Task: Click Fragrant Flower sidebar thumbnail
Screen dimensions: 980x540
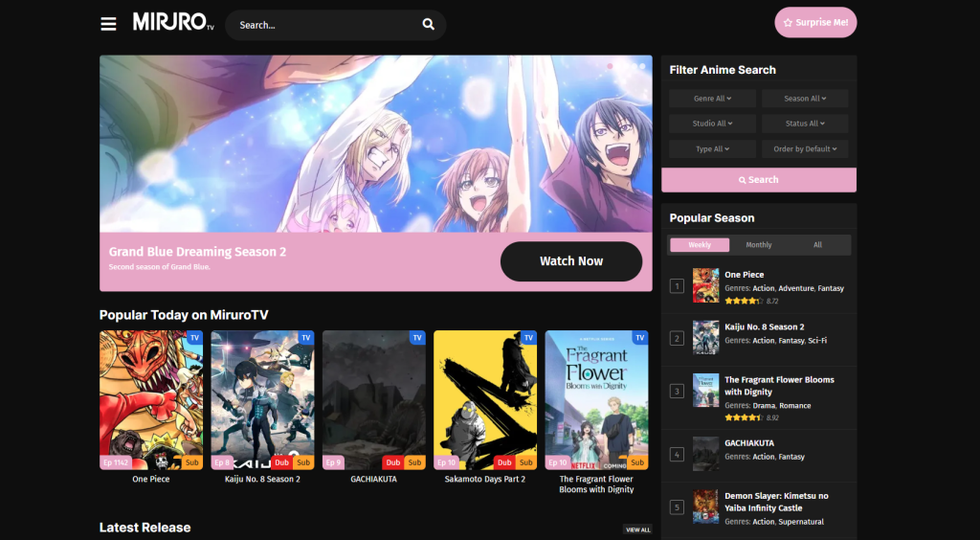Action: (705, 391)
